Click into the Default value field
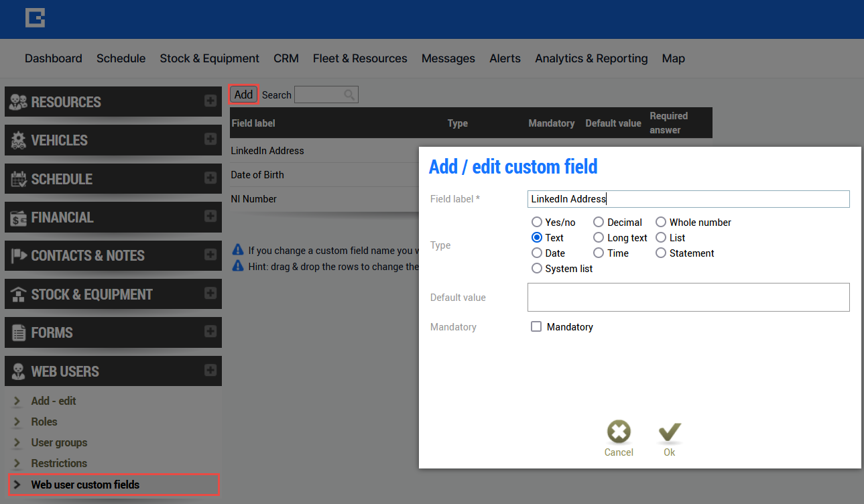 688,297
